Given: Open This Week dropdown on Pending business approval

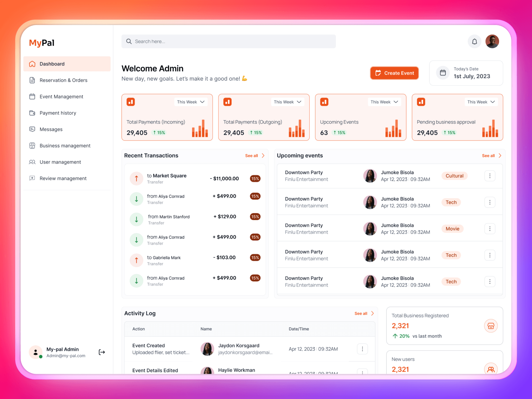Looking at the screenshot, I should [481, 102].
